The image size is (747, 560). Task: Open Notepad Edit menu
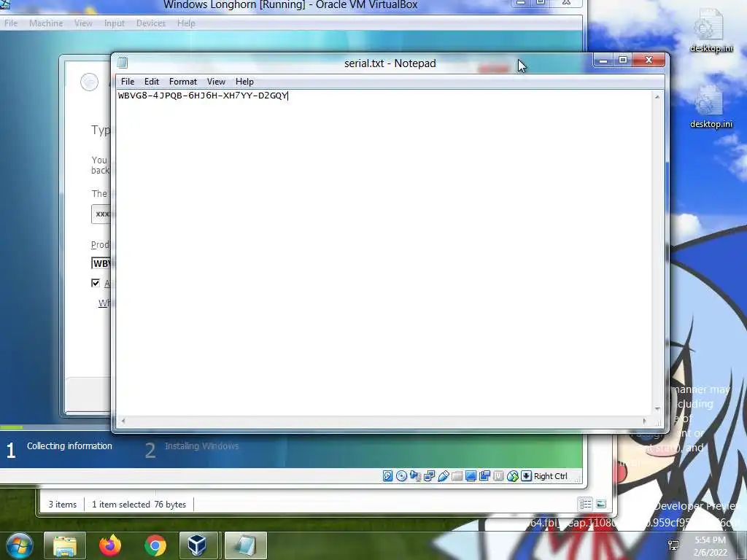coord(152,82)
